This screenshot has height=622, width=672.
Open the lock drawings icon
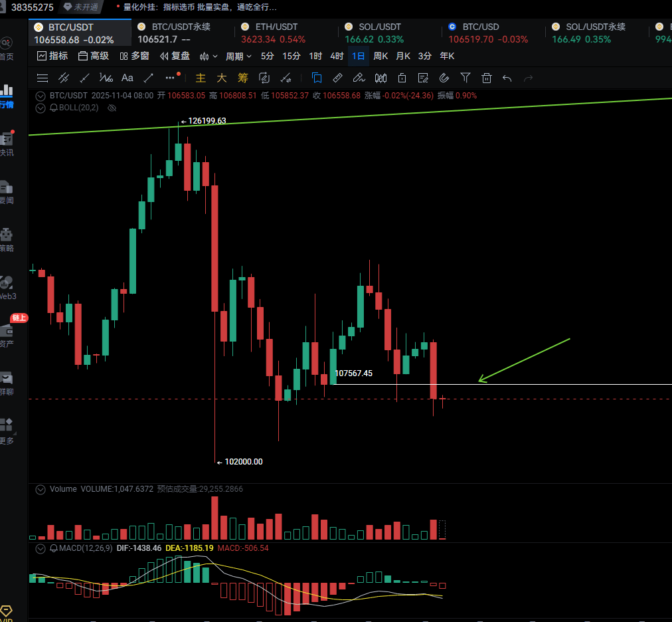[x=402, y=78]
